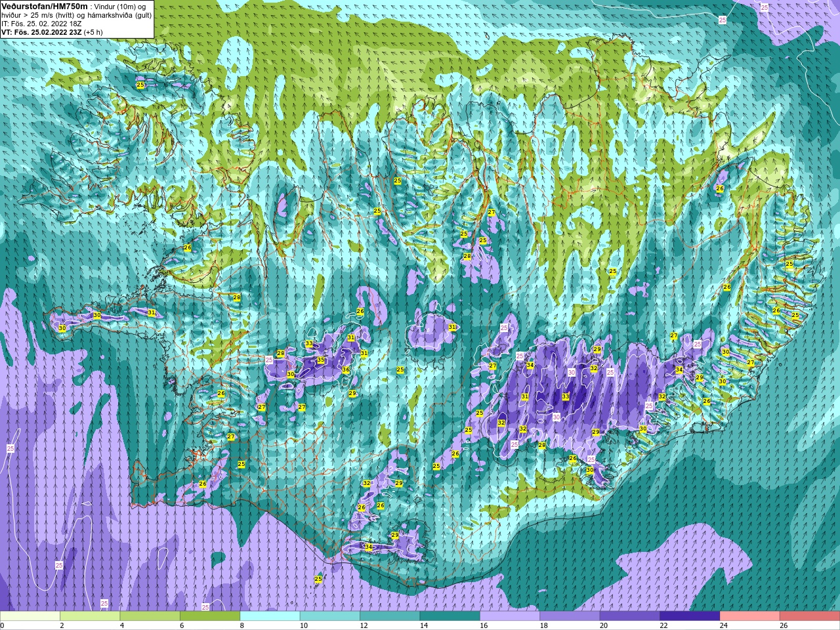Click the legend scale tick label 26

pyautogui.click(x=784, y=625)
